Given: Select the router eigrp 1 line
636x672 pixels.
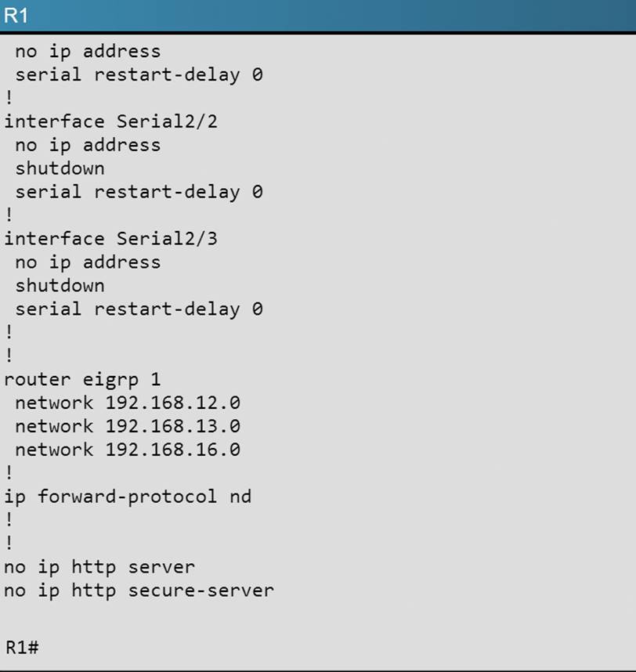Looking at the screenshot, I should (x=82, y=380).
